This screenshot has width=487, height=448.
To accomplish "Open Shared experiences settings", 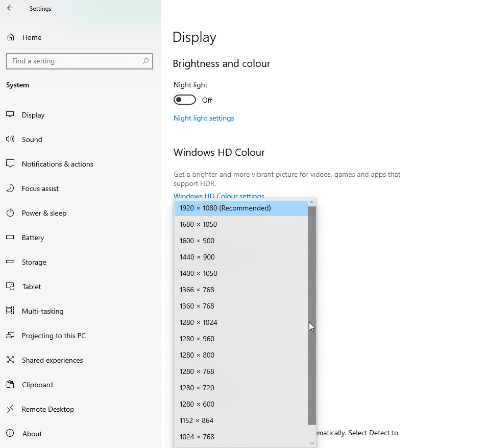I will point(80,360).
